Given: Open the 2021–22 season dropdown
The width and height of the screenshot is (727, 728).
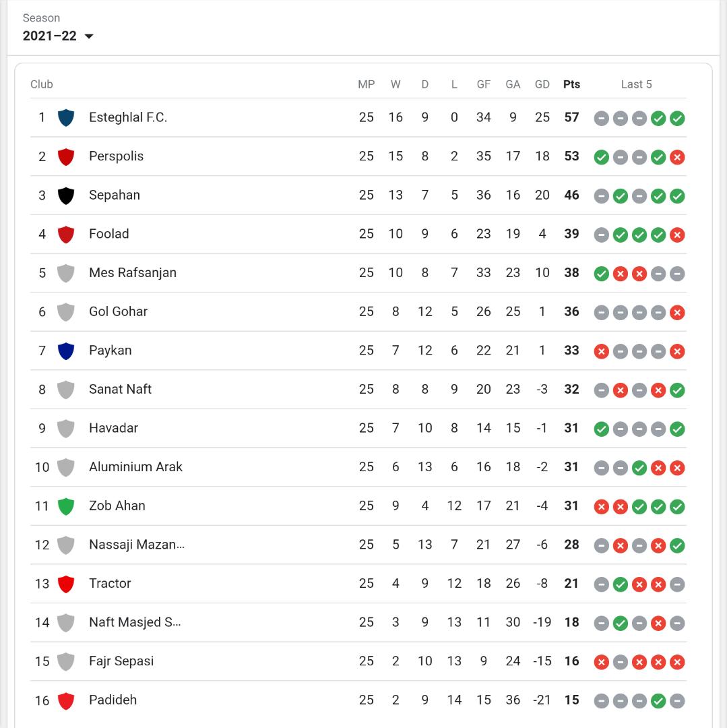Looking at the screenshot, I should coord(58,36).
